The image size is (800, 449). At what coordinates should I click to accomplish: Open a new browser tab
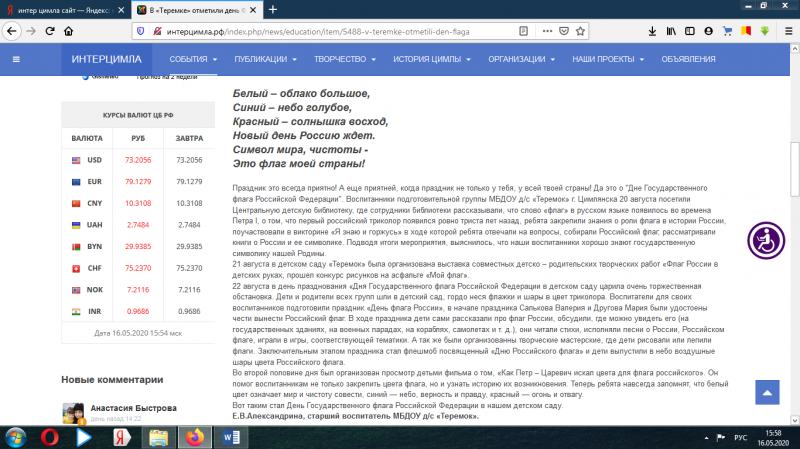pyautogui.click(x=273, y=10)
